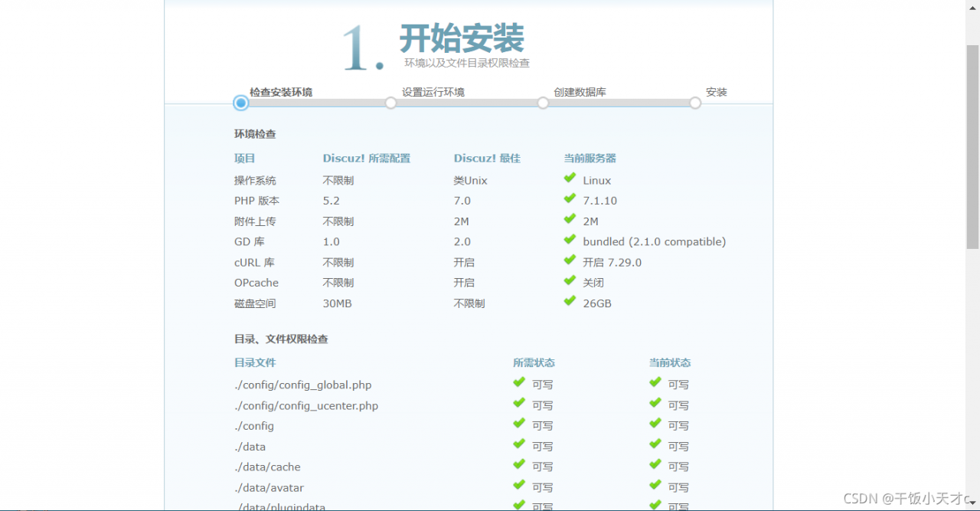Click the green checkmark beside 7.1.10
The width and height of the screenshot is (980, 511).
(x=570, y=198)
